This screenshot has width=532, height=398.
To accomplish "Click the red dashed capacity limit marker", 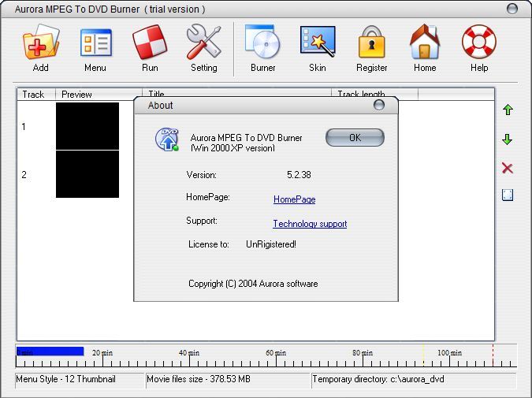I will coord(493,355).
